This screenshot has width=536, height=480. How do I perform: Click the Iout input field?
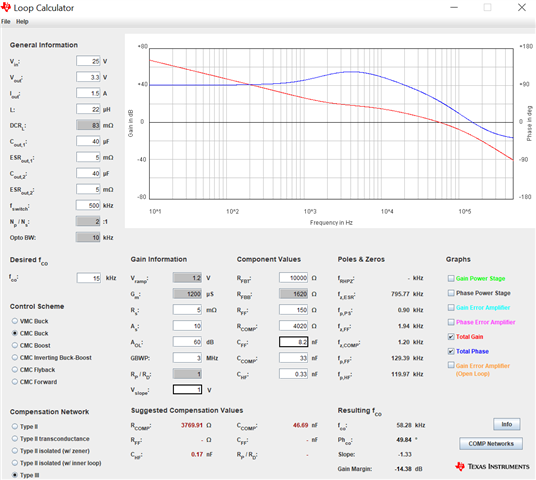tap(88, 93)
